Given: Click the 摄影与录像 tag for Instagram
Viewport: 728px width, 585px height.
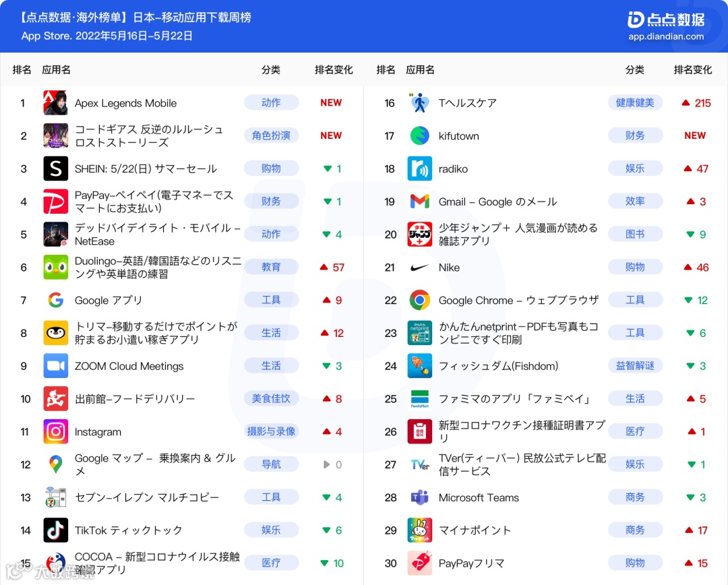Looking at the screenshot, I should click(x=271, y=431).
